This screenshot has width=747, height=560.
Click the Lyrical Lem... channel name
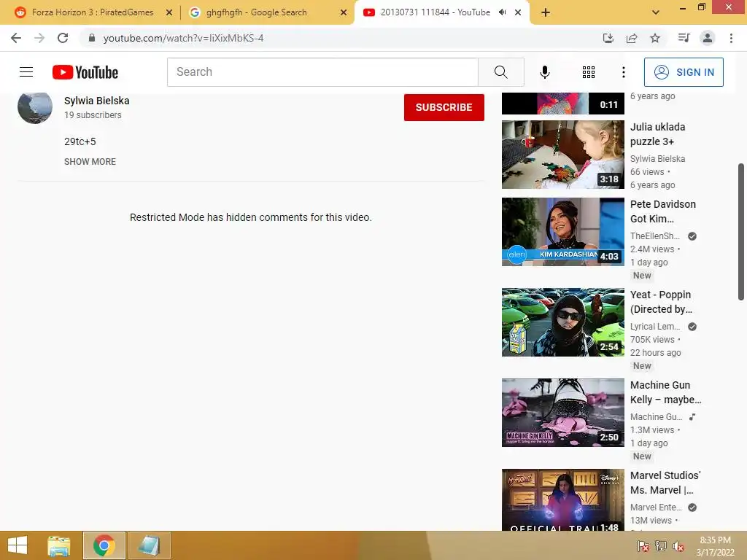[x=655, y=326]
